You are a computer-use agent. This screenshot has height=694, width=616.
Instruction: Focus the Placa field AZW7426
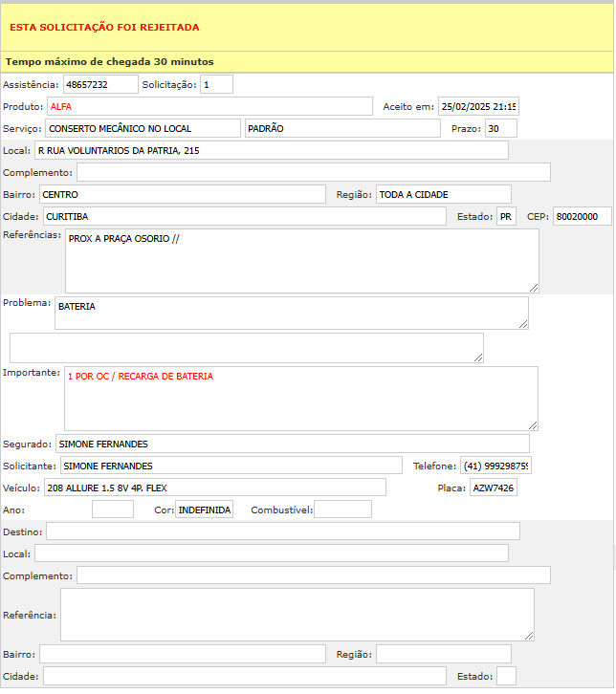(x=493, y=488)
